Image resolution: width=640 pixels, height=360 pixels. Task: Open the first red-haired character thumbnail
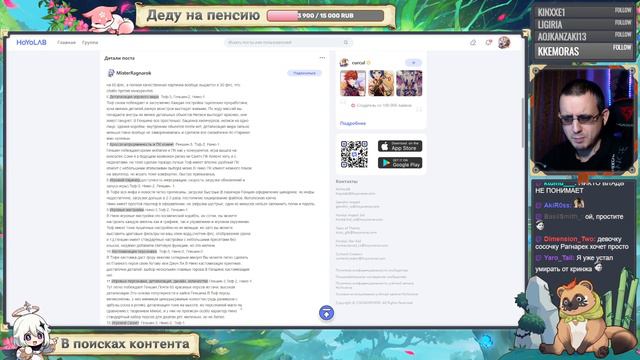pyautogui.click(x=353, y=83)
